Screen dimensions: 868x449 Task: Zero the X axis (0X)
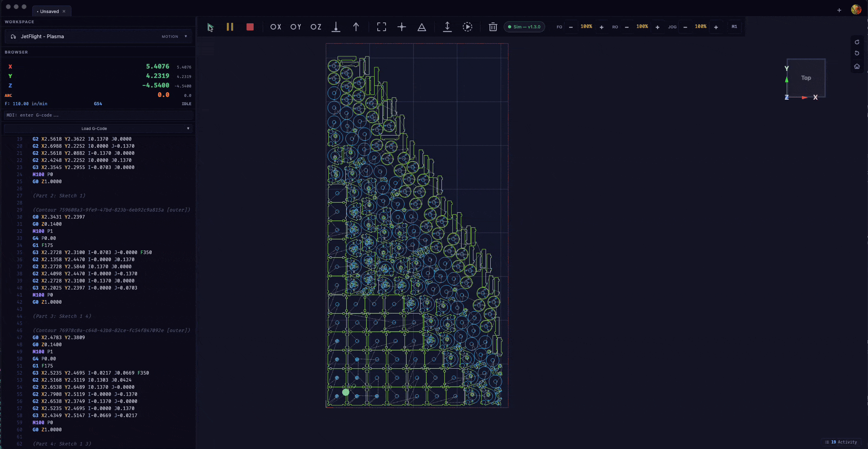coord(276,27)
